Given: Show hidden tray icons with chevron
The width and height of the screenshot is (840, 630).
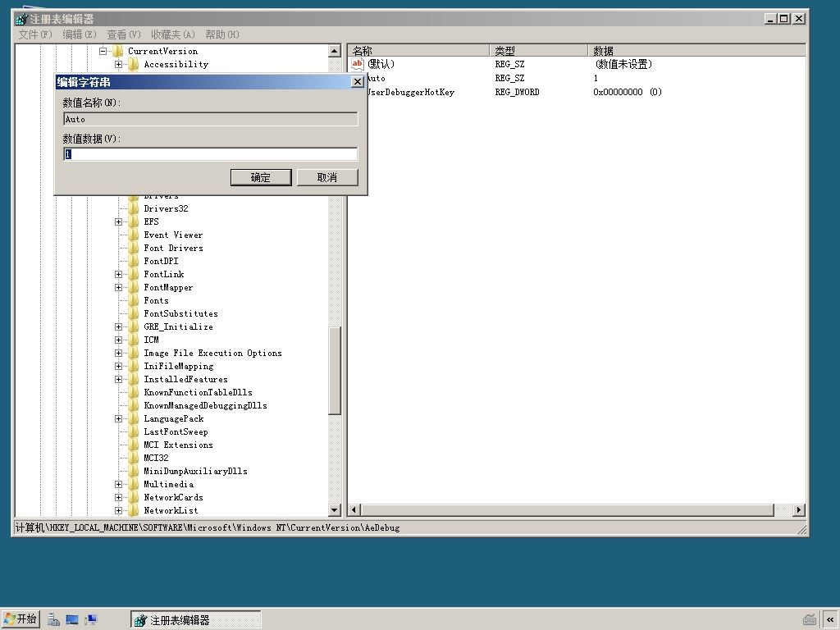Looking at the screenshot, I should tap(830, 620).
